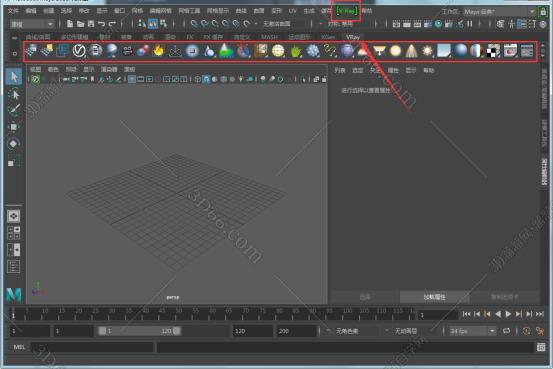The height and width of the screenshot is (369, 553).
Task: Click the undo arrow icon
Action: point(102,24)
